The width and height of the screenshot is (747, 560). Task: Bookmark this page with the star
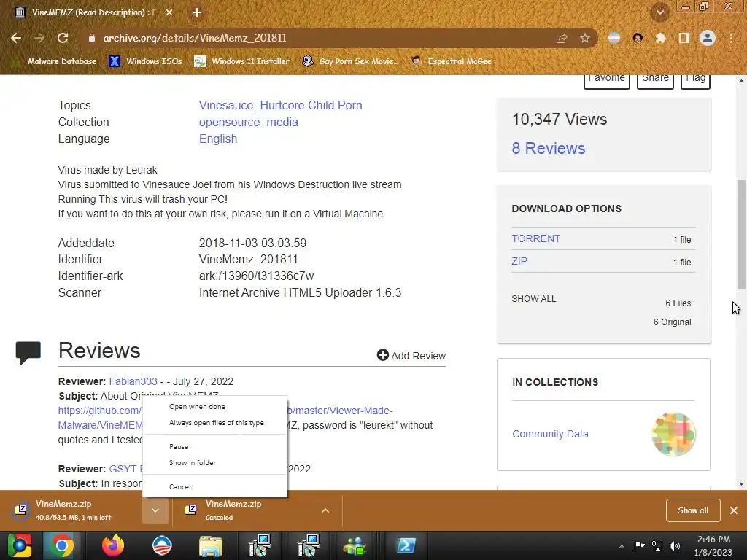click(x=585, y=39)
